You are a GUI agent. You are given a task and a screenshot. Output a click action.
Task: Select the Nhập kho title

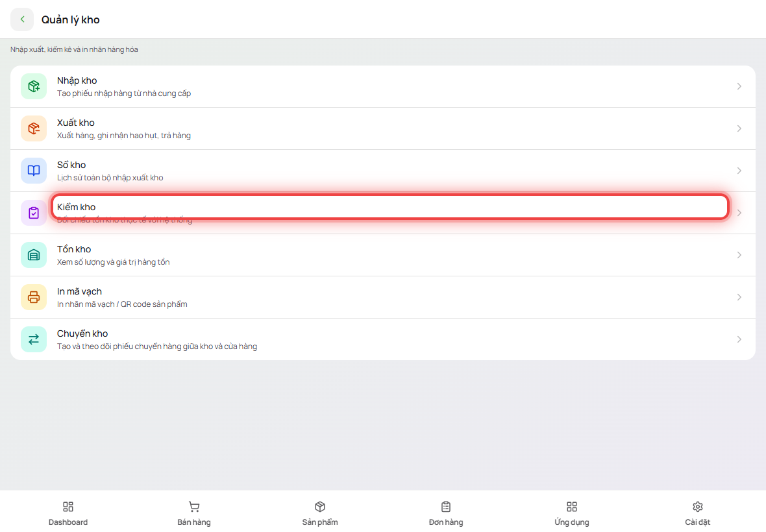pos(77,80)
